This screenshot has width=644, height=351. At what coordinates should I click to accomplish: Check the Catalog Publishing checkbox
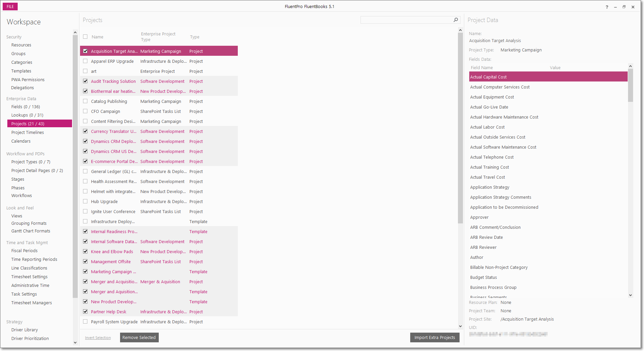(85, 101)
